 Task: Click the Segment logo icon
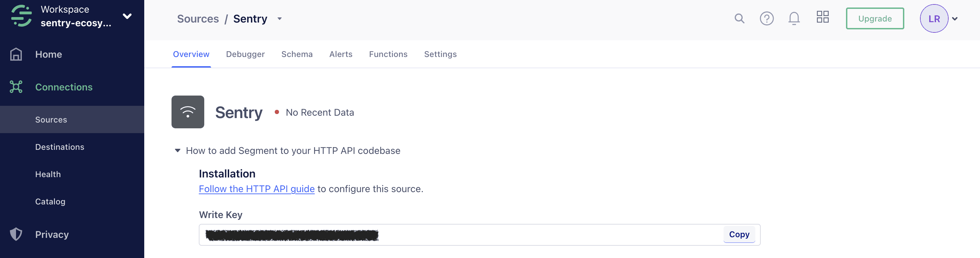point(21,16)
